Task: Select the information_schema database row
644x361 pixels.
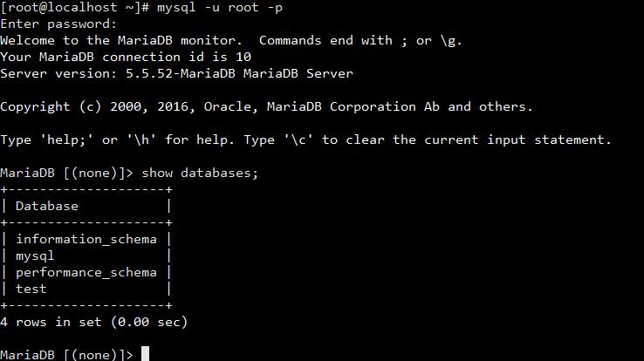Action: [x=86, y=239]
